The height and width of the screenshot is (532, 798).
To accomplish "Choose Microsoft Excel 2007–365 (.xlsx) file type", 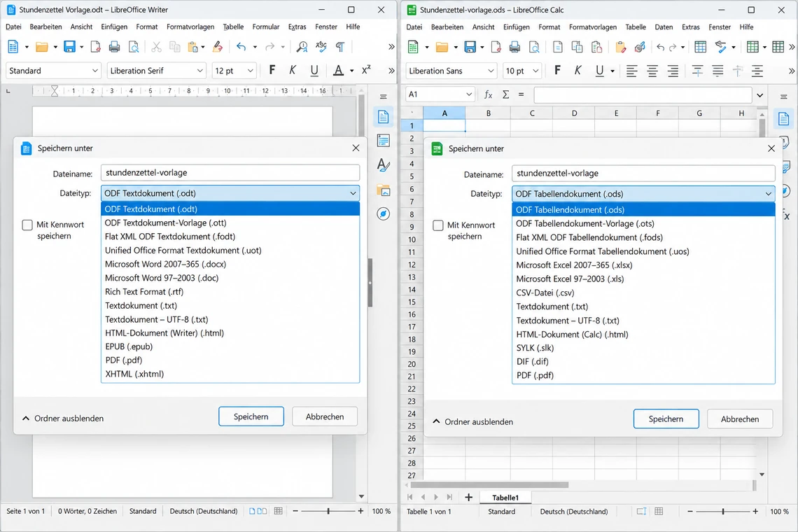I will pos(643,265).
